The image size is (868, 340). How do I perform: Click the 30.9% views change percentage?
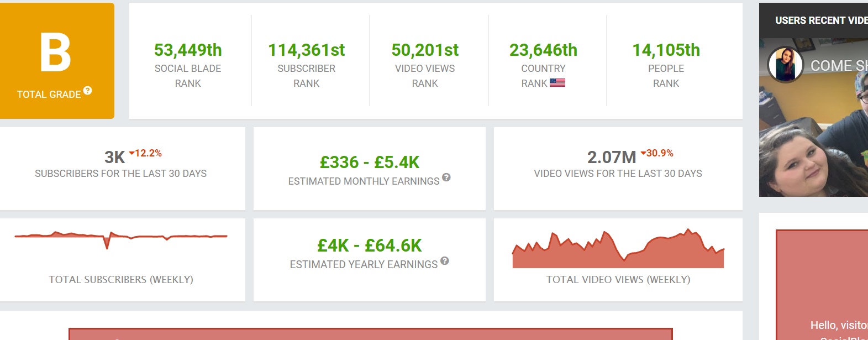(x=660, y=153)
